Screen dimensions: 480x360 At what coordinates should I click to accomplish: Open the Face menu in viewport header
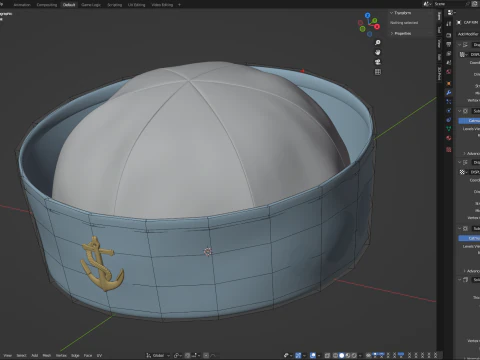coord(88,355)
